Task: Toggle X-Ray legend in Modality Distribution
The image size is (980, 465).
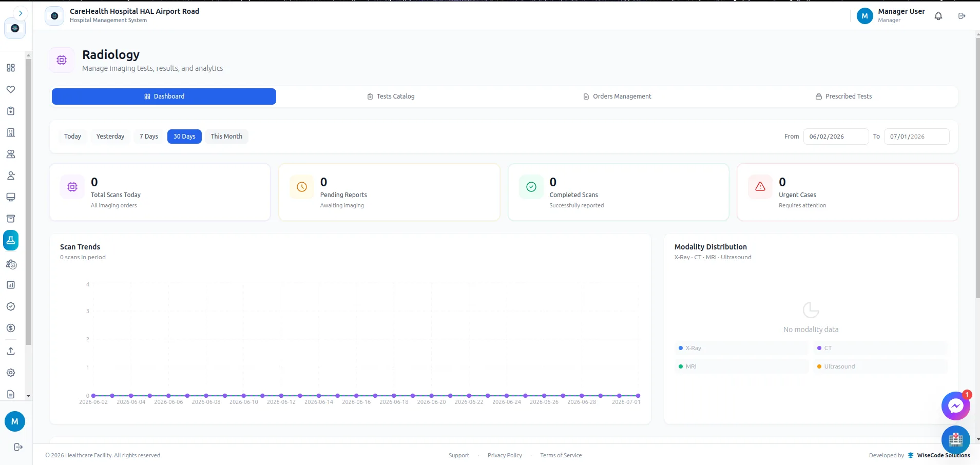Action: click(x=742, y=348)
